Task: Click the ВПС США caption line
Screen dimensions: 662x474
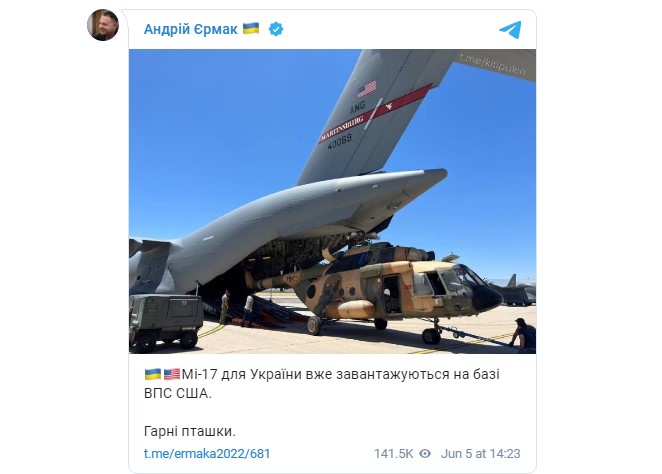Action: tap(178, 393)
